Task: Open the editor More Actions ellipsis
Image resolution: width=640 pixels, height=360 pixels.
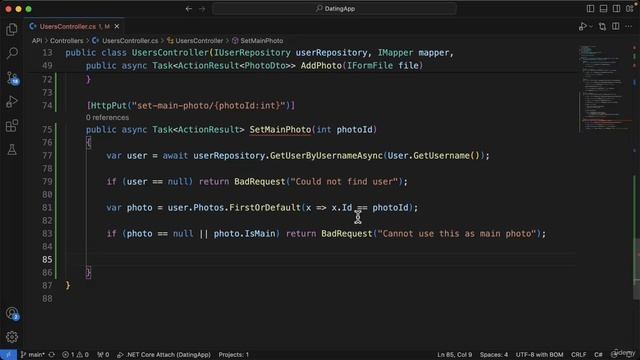Action: (629, 27)
